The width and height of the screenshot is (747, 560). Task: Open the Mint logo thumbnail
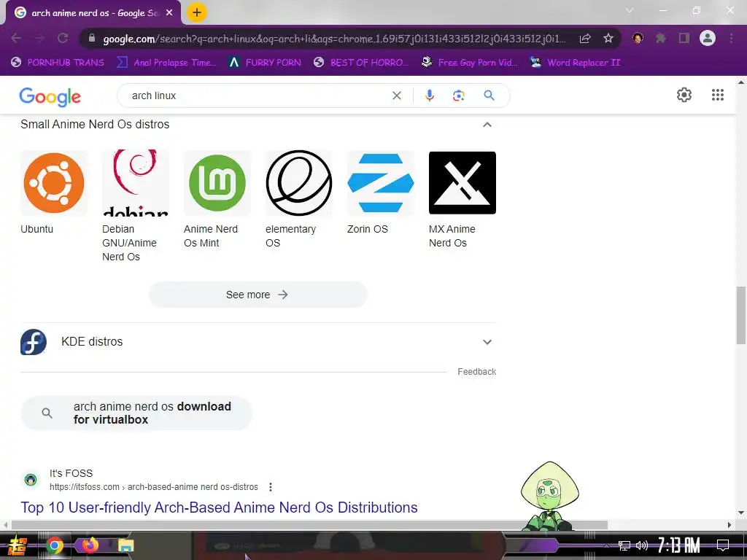(217, 183)
